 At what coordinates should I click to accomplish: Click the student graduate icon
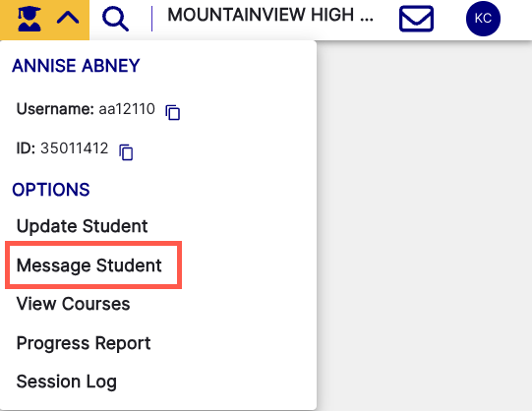click(30, 19)
